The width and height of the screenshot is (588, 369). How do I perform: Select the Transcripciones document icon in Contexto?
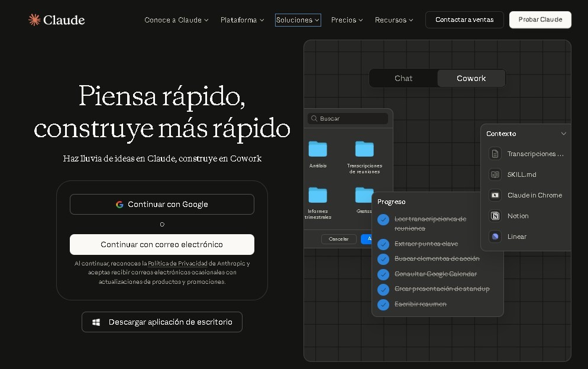point(495,154)
